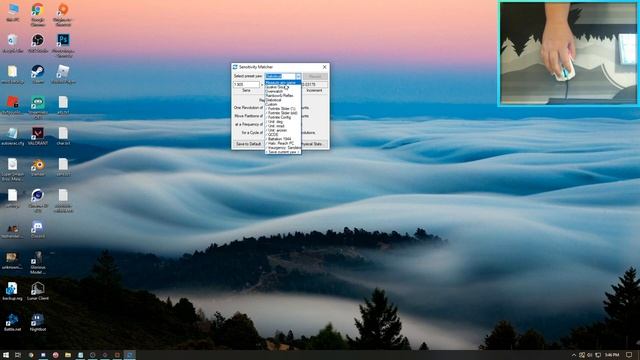The height and width of the screenshot is (360, 640).
Task: Click the Chrome icon on the taskbar
Action: tap(31, 355)
